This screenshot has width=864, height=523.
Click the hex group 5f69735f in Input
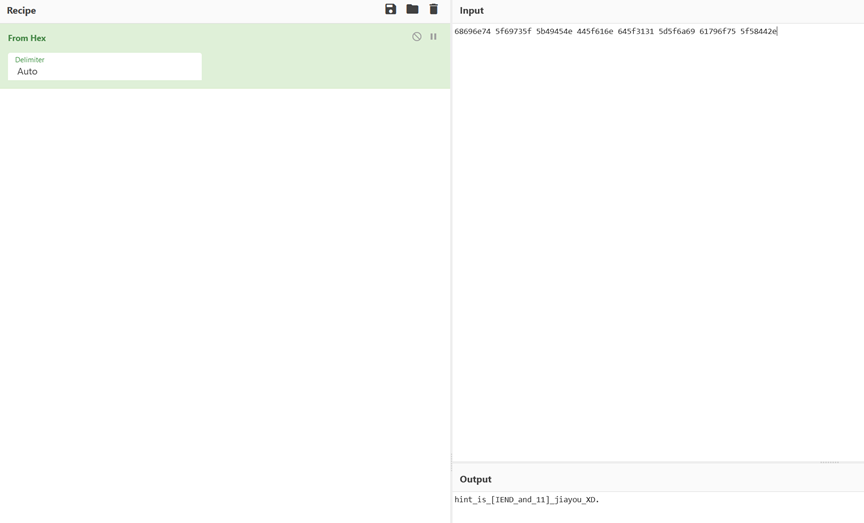pos(513,31)
